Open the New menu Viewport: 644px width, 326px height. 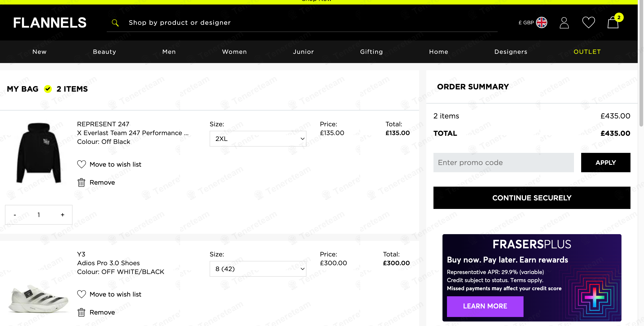pos(39,52)
